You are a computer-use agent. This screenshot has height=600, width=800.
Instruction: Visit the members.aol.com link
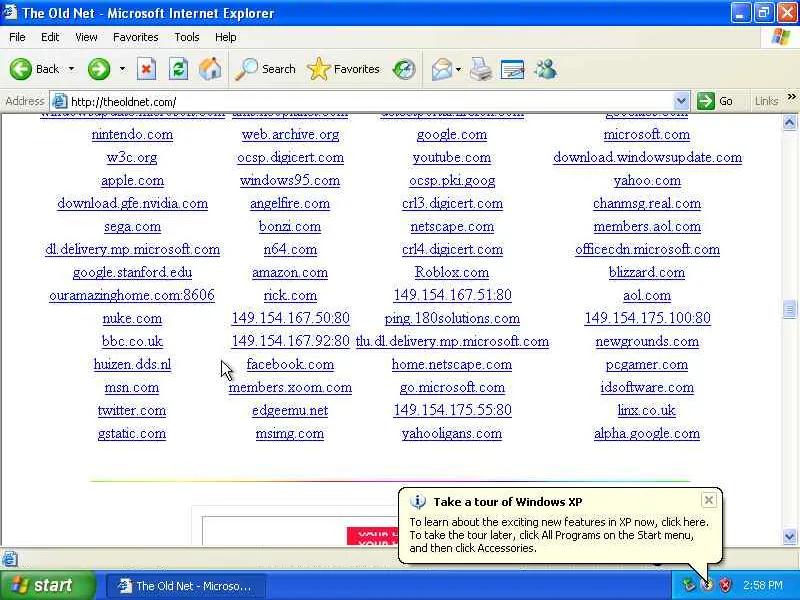647,227
